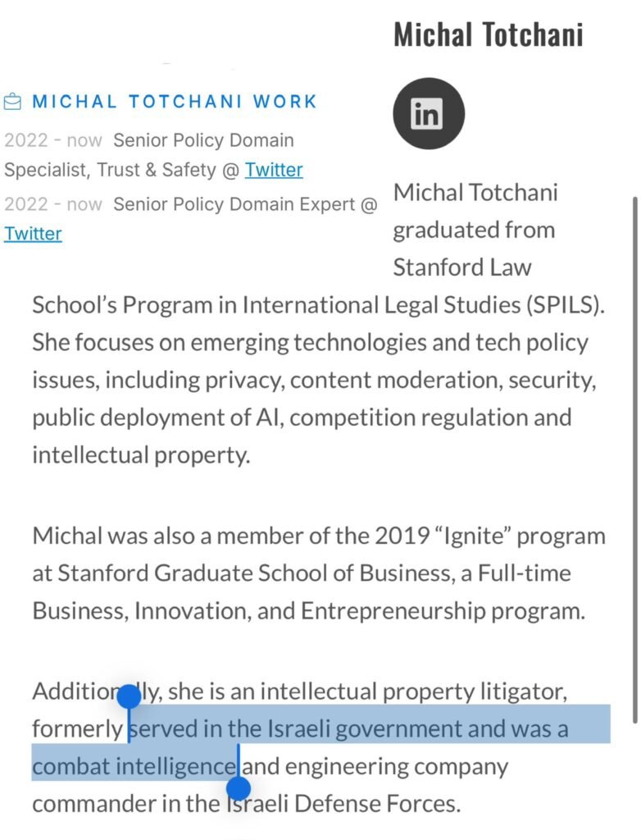Screen dimensions: 641x840
Task: Open the Twitter link below Senior Policy Domain Expert
Action: [x=33, y=234]
